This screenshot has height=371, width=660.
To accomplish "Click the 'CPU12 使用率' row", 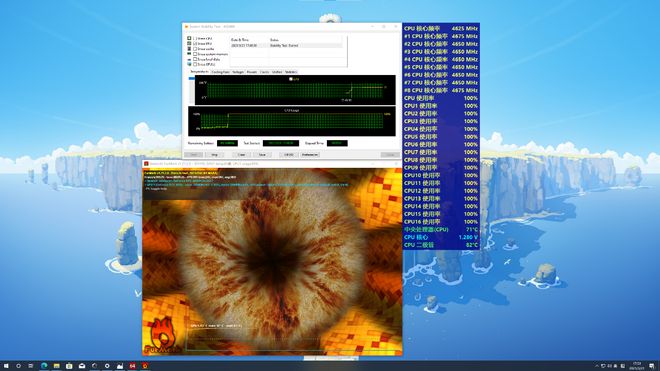I will pos(441,191).
